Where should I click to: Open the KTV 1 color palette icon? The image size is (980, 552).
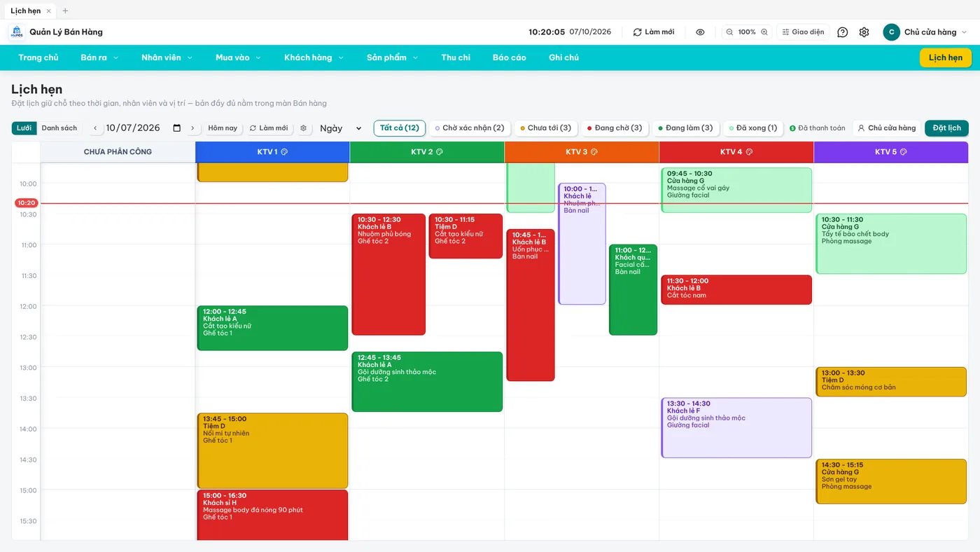click(x=284, y=152)
